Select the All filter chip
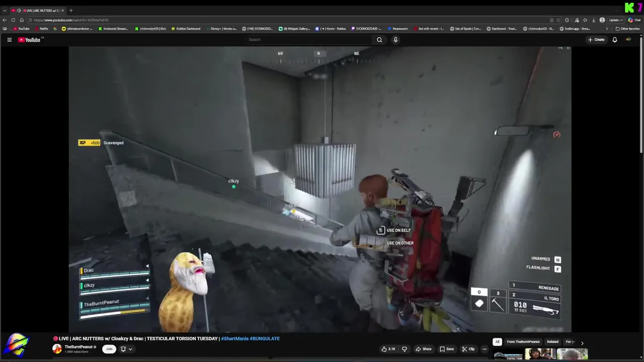The height and width of the screenshot is (362, 644). pos(497,342)
